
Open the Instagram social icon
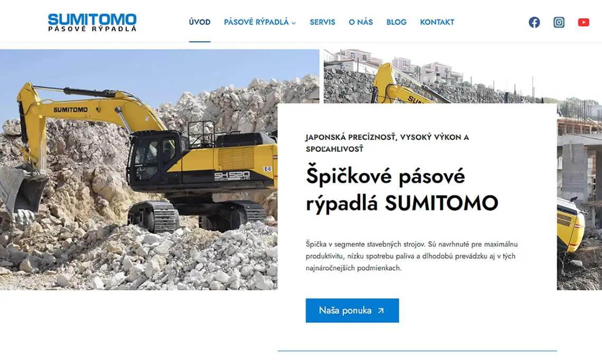(x=559, y=22)
